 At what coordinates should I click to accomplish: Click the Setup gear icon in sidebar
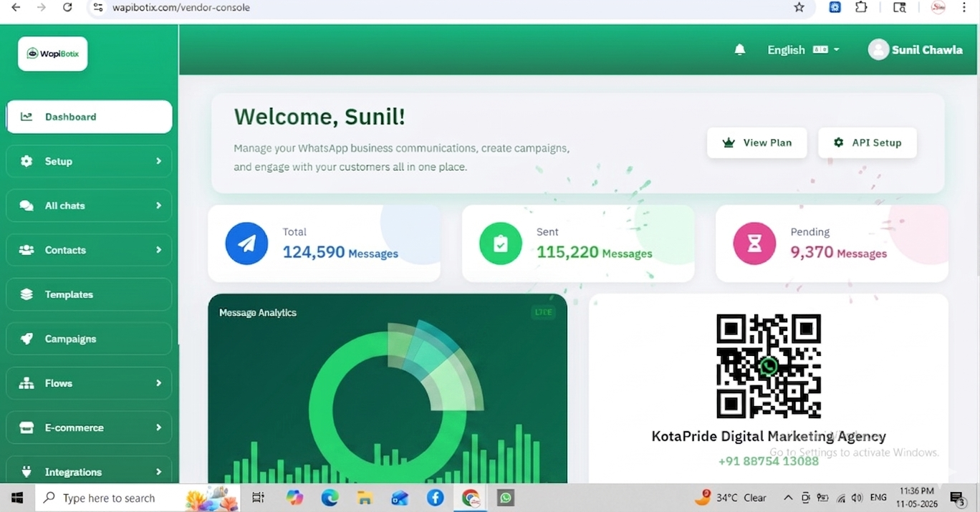pos(27,161)
